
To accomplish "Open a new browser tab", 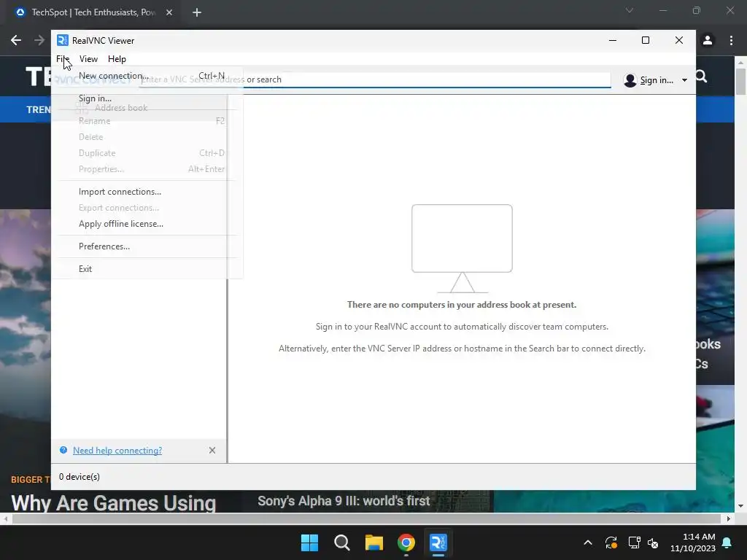I will [x=197, y=12].
